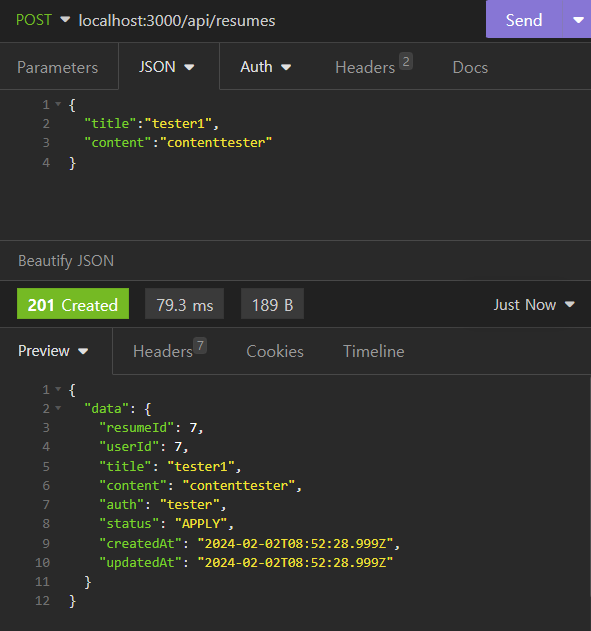Collapse the request body line 1 fold arrow
Screen dimensions: 591x631
(x=58, y=104)
